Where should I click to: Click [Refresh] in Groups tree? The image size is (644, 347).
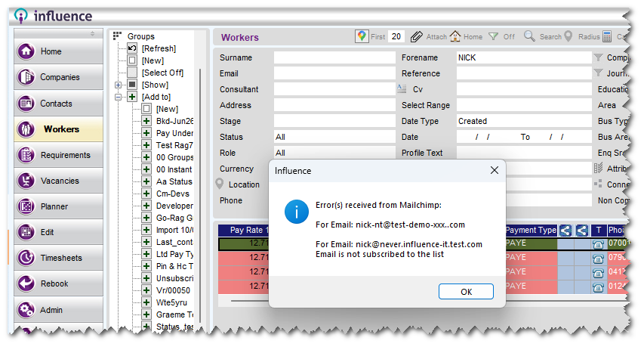pos(159,48)
